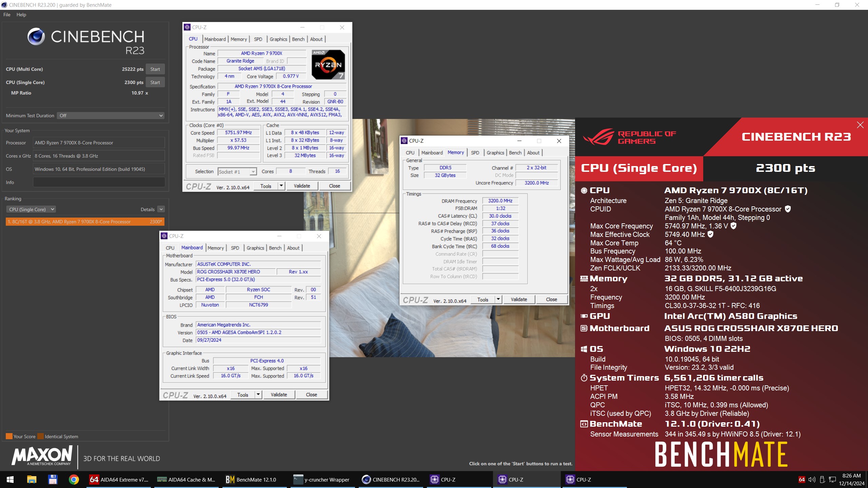Click the network tray icon
The height and width of the screenshot is (488, 868).
pos(832,480)
